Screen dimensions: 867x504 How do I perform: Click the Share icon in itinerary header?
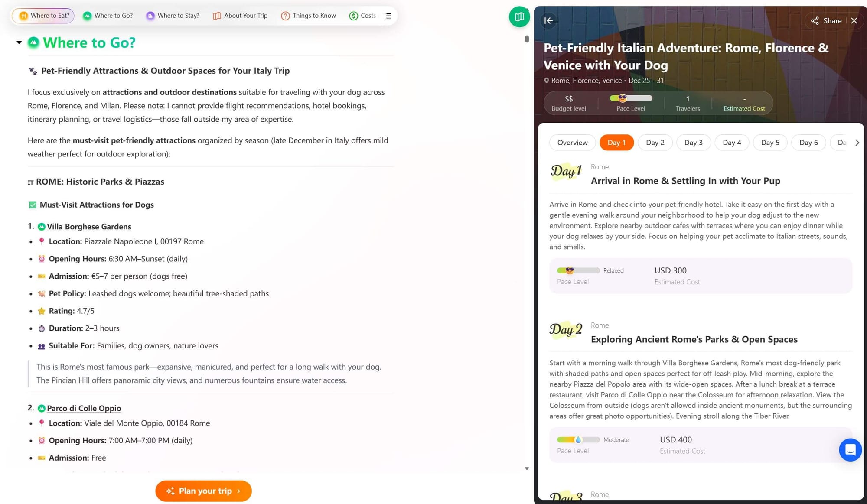pyautogui.click(x=815, y=21)
